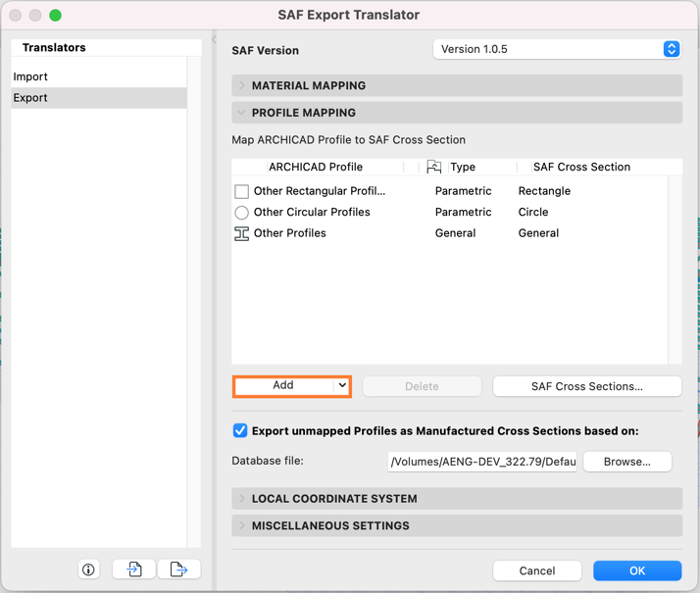Open the Add button dropdown arrow
700x593 pixels.
coord(342,385)
